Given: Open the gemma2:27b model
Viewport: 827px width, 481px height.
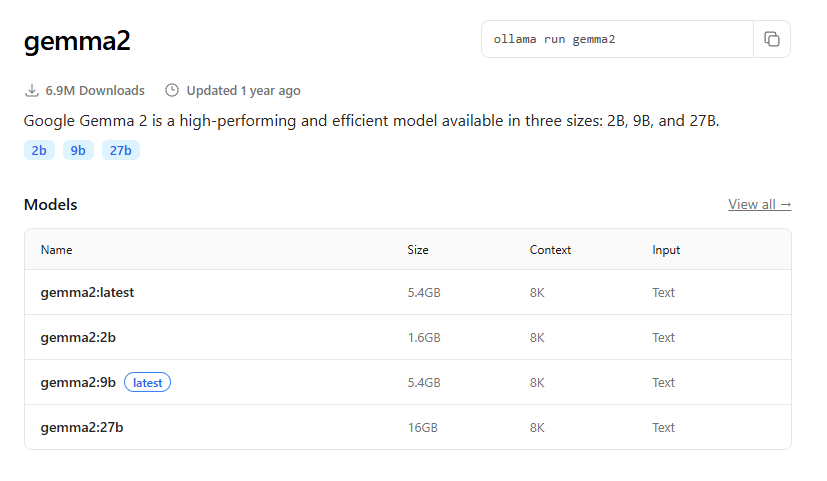Looking at the screenshot, I should click(82, 428).
